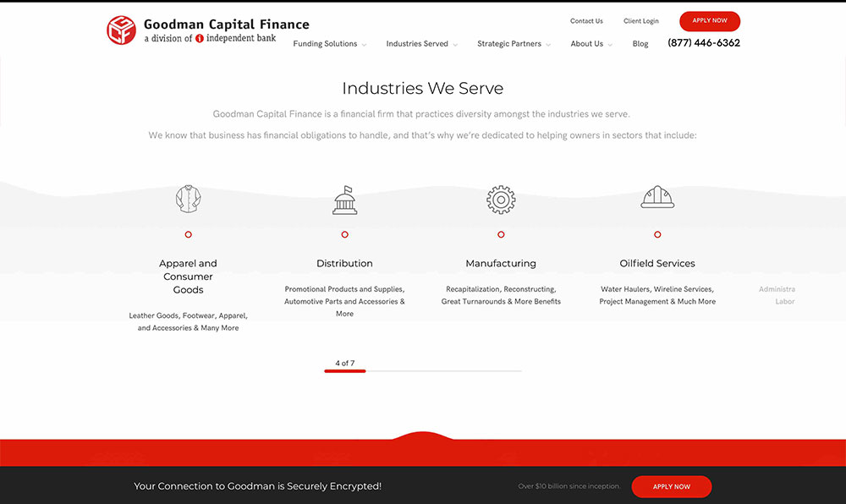Click the 'Goodman Capital Finance' company name text
This screenshot has height=504, width=846.
point(226,25)
